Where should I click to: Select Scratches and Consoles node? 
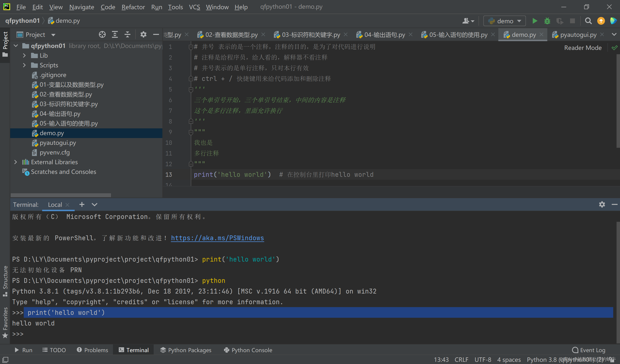point(64,172)
